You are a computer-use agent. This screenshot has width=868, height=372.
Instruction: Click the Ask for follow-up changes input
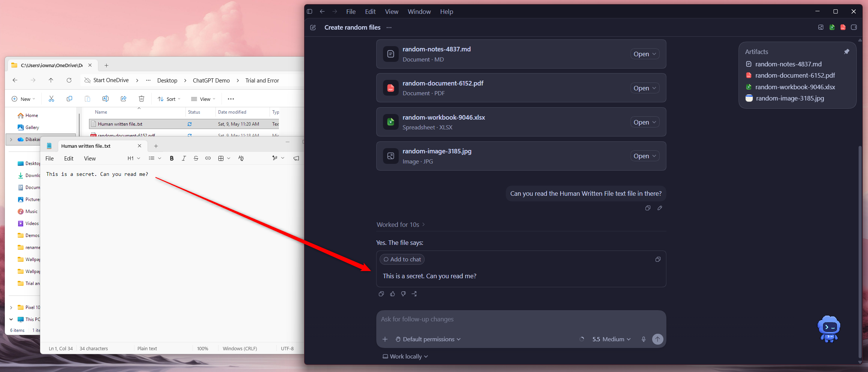(x=521, y=319)
